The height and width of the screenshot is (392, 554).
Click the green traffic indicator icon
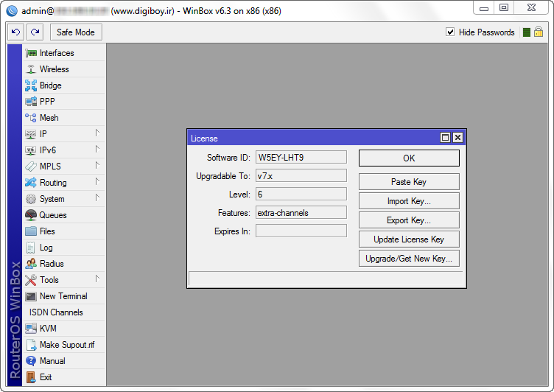point(527,32)
